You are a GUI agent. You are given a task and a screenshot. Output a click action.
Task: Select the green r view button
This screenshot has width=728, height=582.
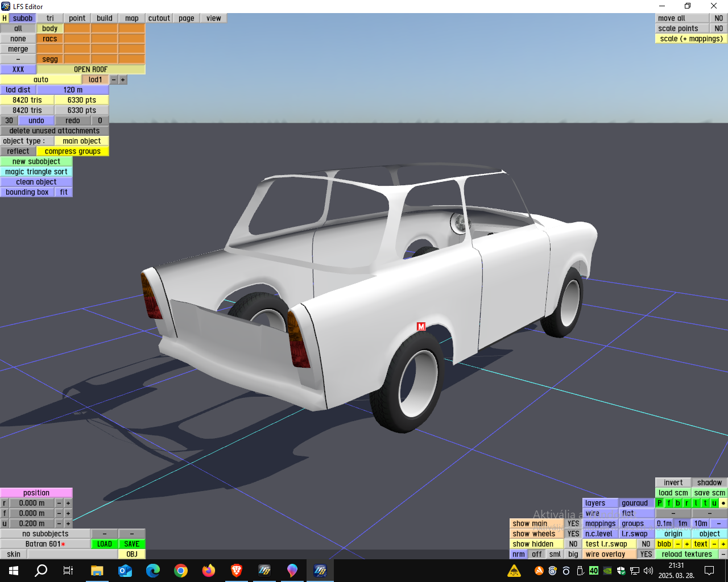[687, 503]
